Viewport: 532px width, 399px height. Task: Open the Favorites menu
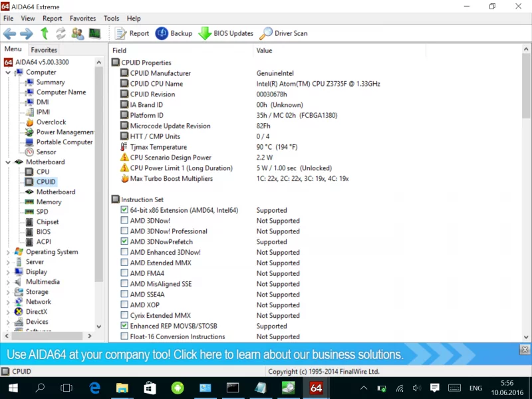(82, 19)
